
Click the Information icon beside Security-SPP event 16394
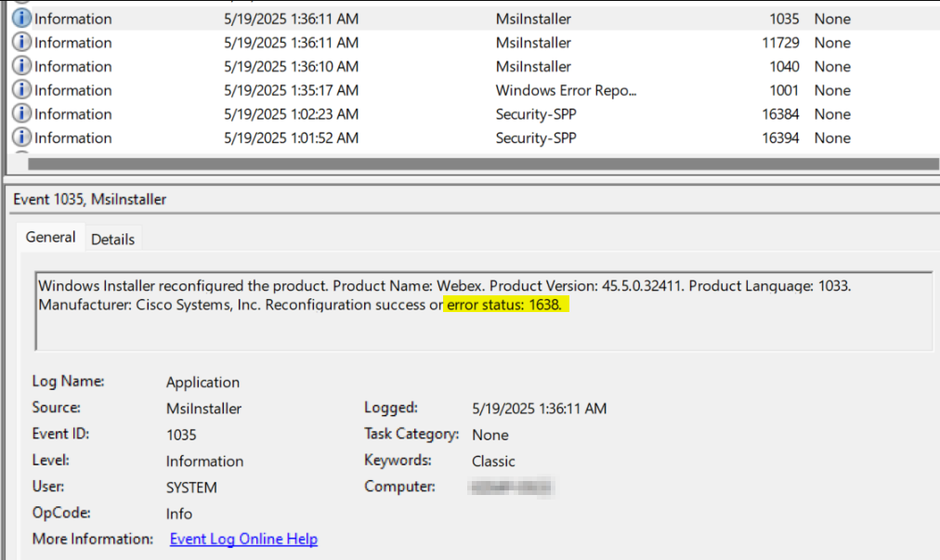click(x=20, y=137)
